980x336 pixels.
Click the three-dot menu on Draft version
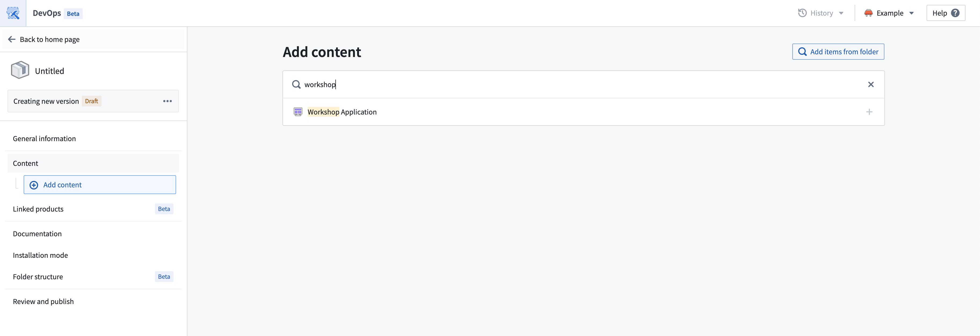[x=168, y=101]
